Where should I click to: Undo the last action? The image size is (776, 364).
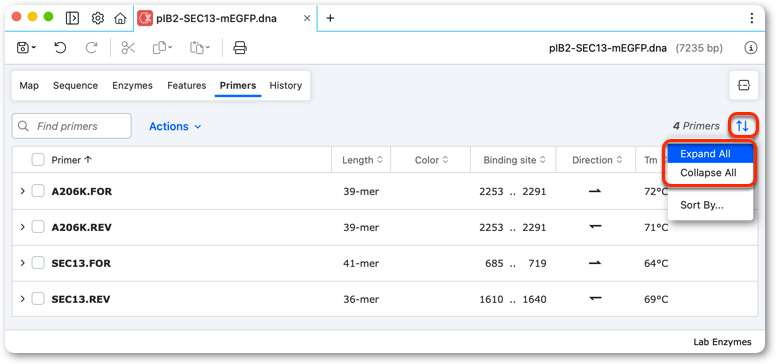tap(60, 47)
